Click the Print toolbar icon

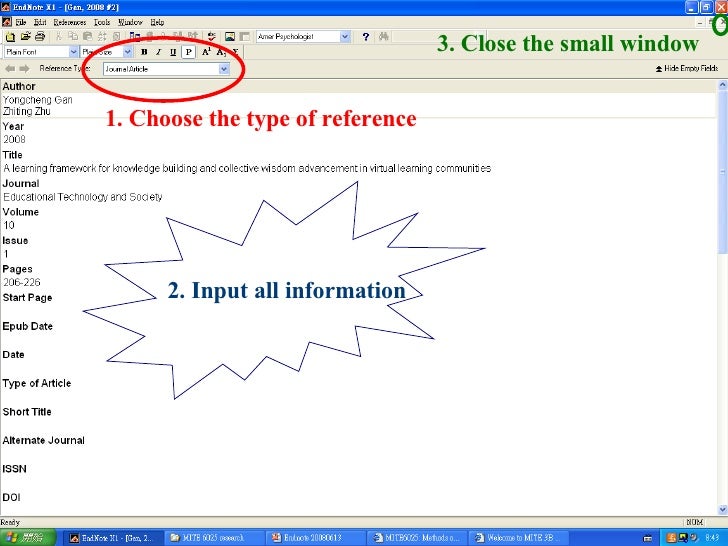[x=40, y=36]
